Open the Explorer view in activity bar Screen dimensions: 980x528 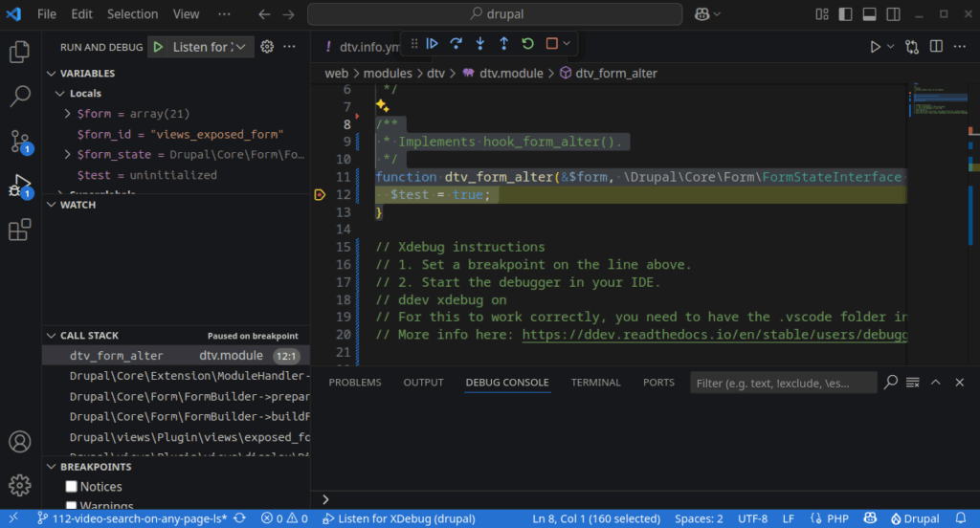click(x=20, y=52)
